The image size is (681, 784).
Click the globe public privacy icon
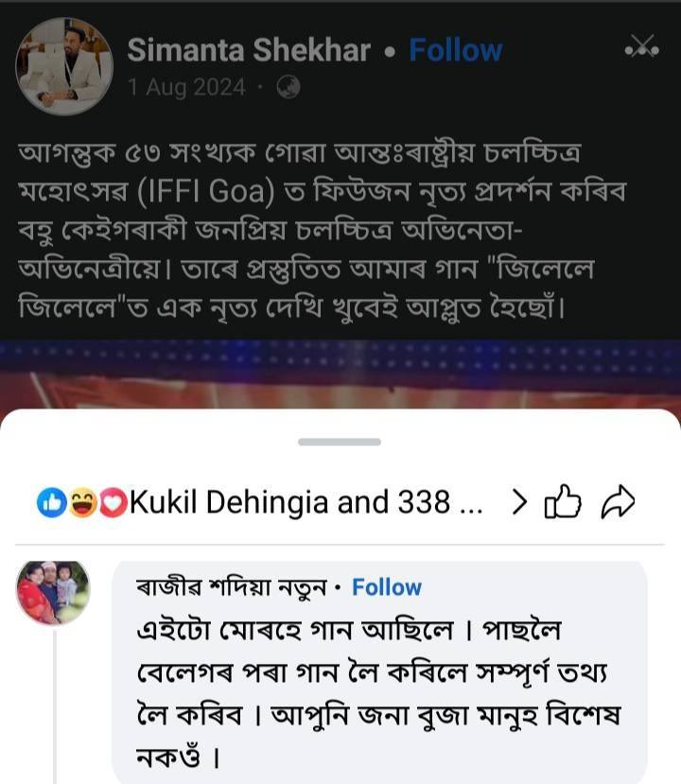click(x=288, y=88)
